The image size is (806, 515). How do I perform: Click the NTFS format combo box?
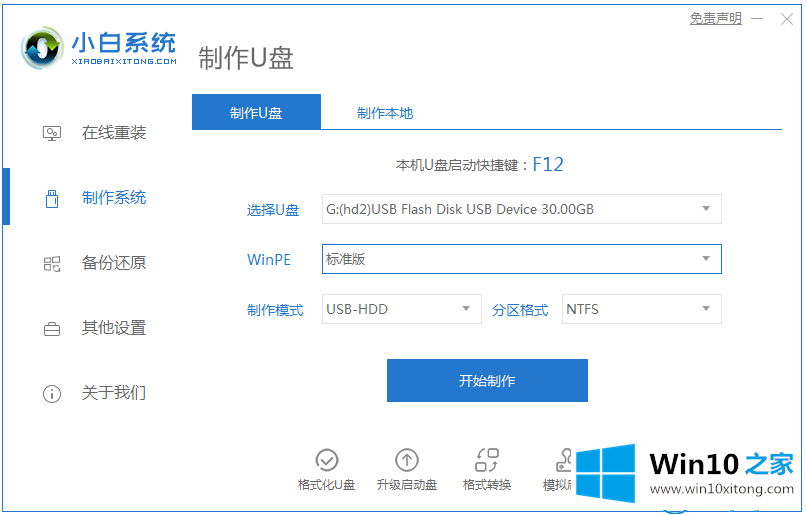click(642, 309)
